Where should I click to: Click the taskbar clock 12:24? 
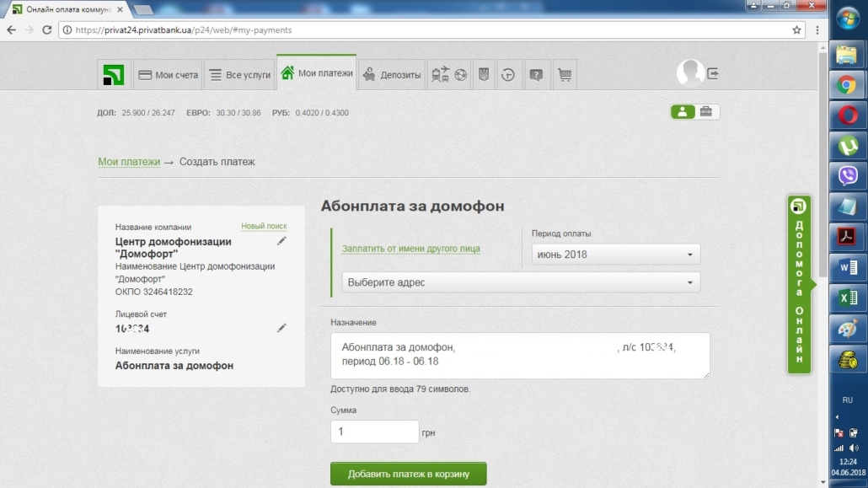tap(848, 461)
